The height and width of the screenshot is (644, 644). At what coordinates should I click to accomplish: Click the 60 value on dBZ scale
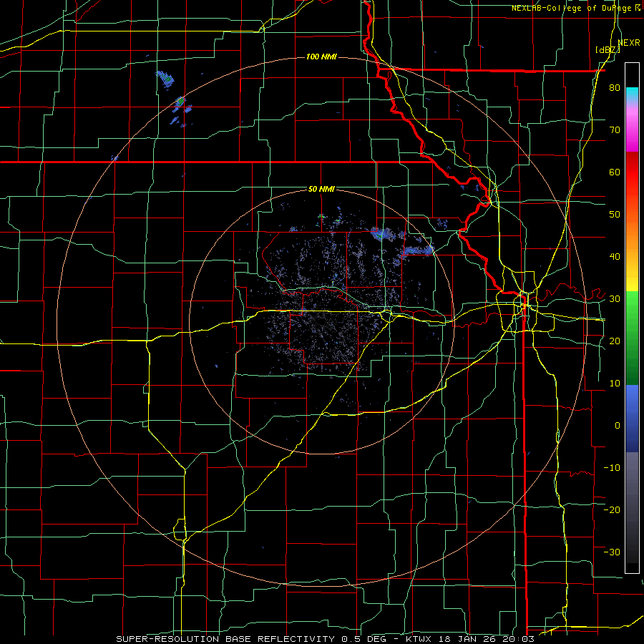coord(615,172)
